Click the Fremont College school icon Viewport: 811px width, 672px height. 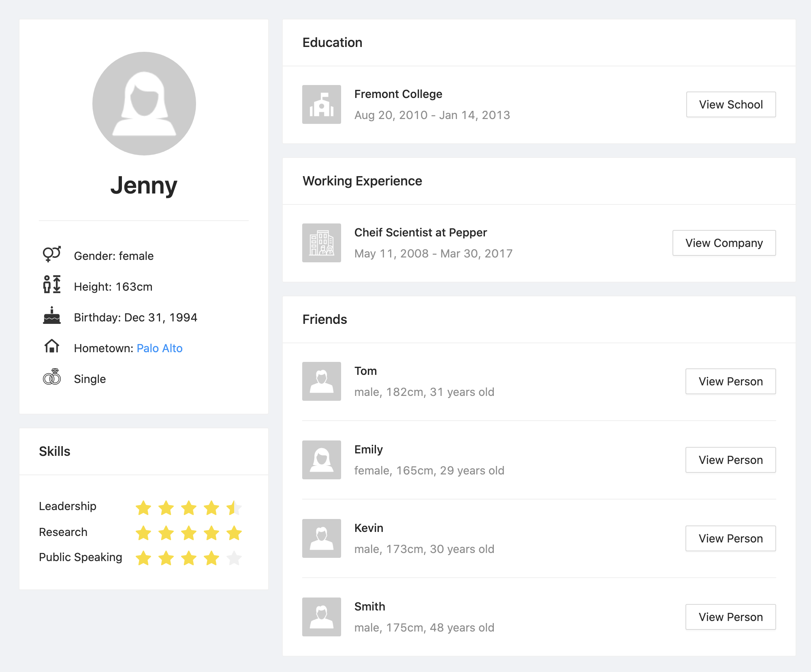[321, 104]
